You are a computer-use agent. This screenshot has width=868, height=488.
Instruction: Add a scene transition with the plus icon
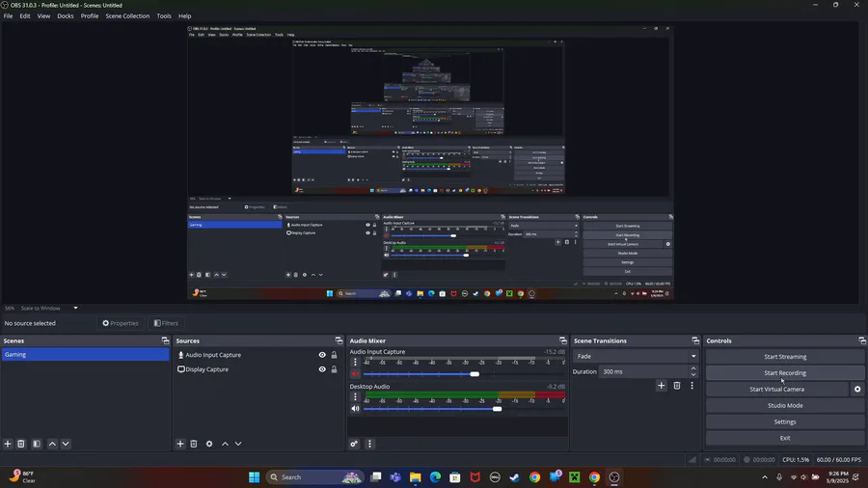pyautogui.click(x=661, y=386)
